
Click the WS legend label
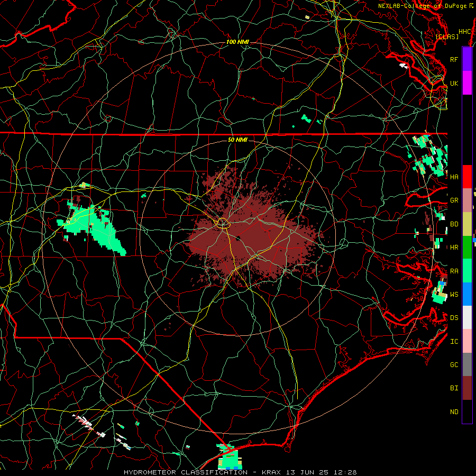(454, 294)
